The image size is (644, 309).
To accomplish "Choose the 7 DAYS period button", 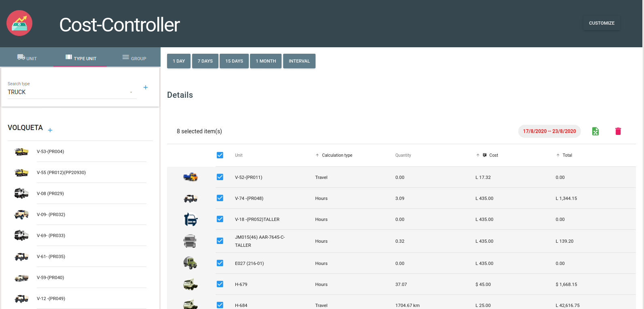I will (205, 61).
